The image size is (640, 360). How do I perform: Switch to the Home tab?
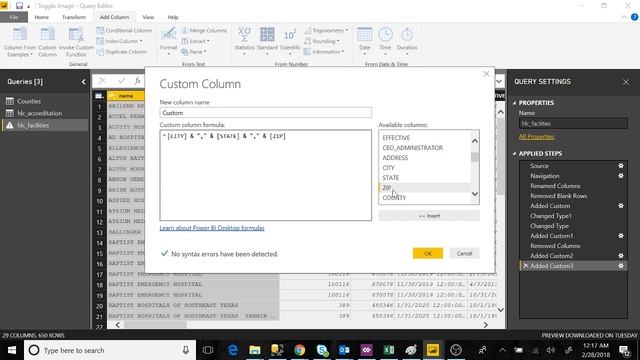point(42,17)
